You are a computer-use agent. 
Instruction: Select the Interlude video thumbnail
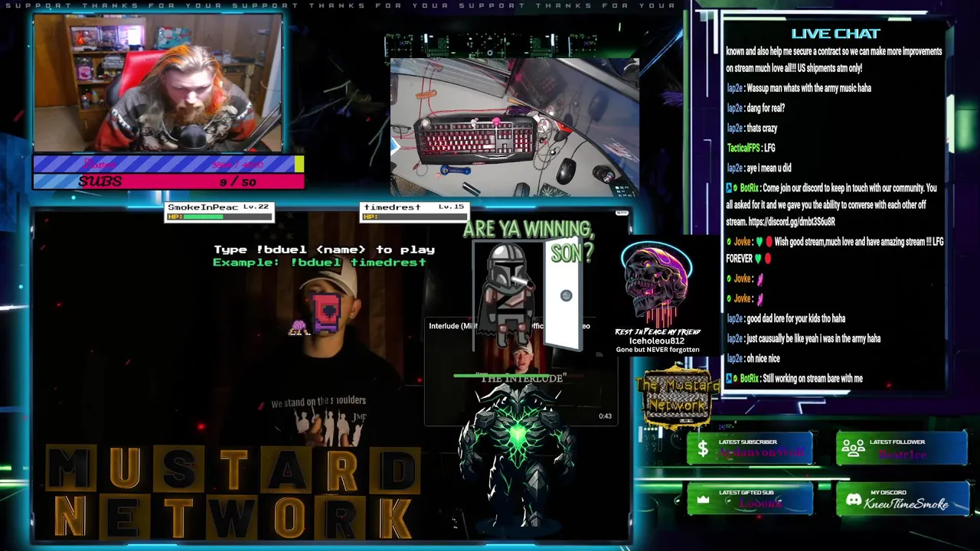click(521, 371)
